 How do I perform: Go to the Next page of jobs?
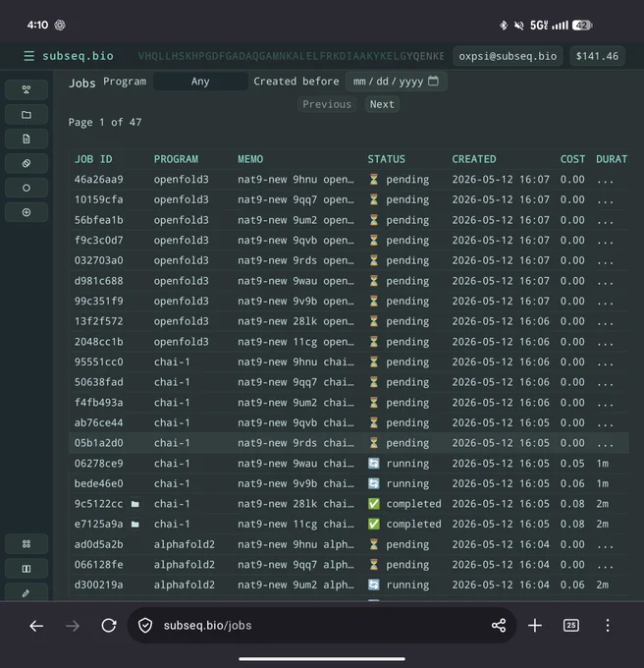point(382,104)
